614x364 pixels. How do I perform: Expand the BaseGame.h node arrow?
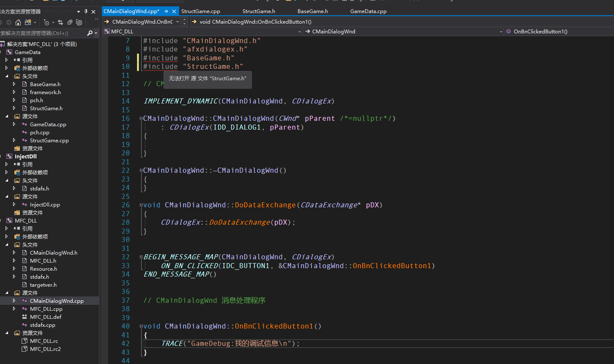[14, 84]
